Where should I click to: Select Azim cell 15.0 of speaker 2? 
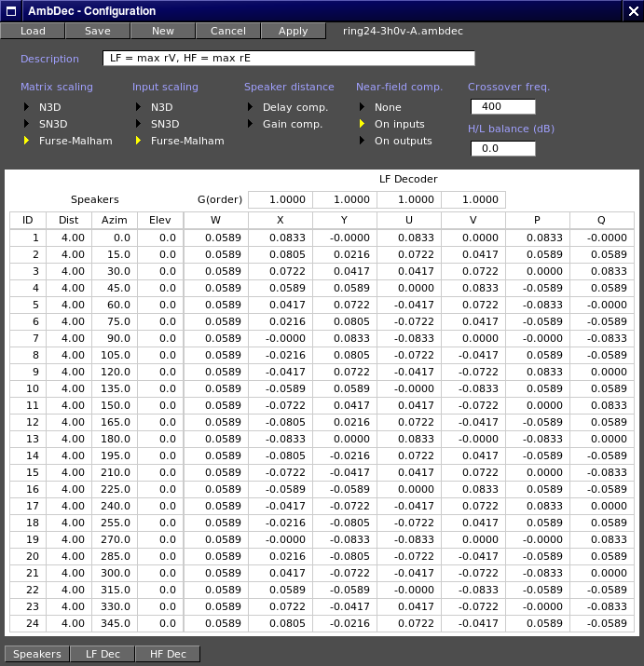115,254
